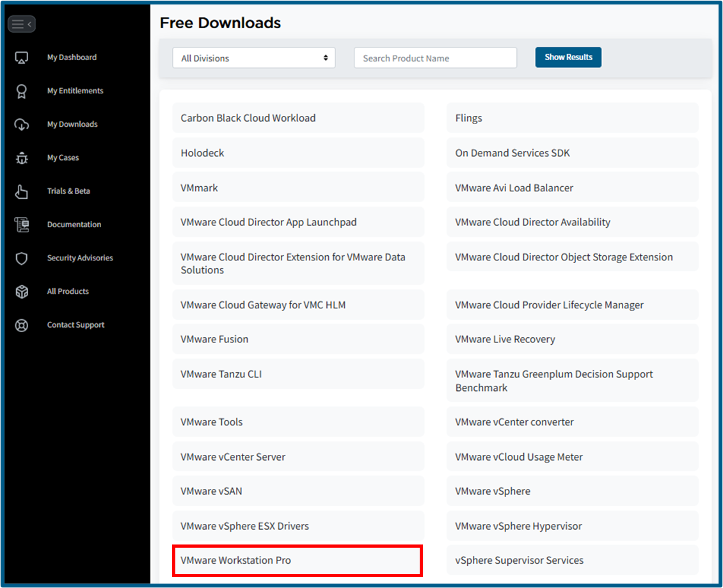The image size is (723, 588).
Task: Navigate to My Cases
Action: pyautogui.click(x=63, y=158)
